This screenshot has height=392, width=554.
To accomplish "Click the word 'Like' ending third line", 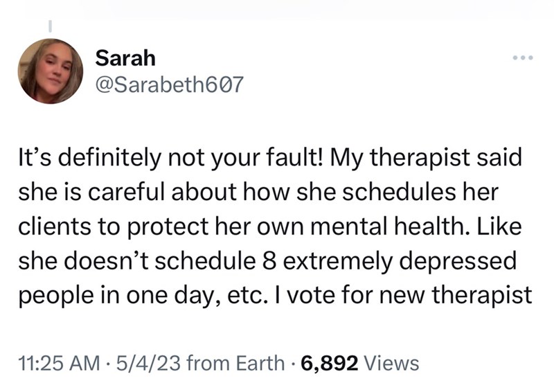I will point(499,226).
